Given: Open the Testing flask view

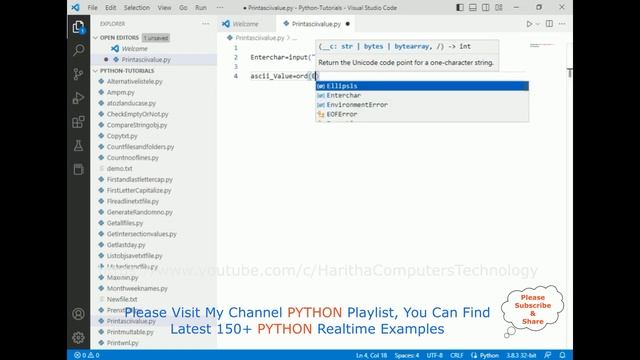Looking at the screenshot, I should (78, 145).
